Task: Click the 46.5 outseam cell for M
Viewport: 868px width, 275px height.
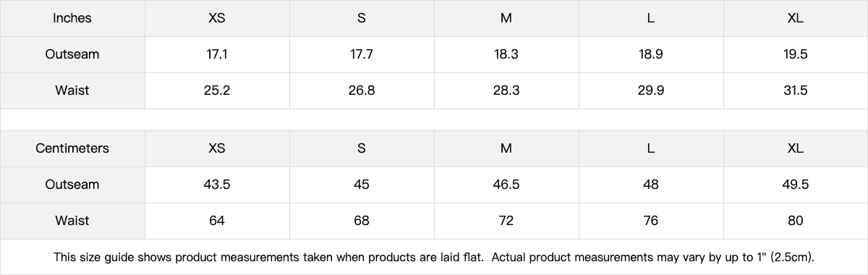Action: coord(506,185)
